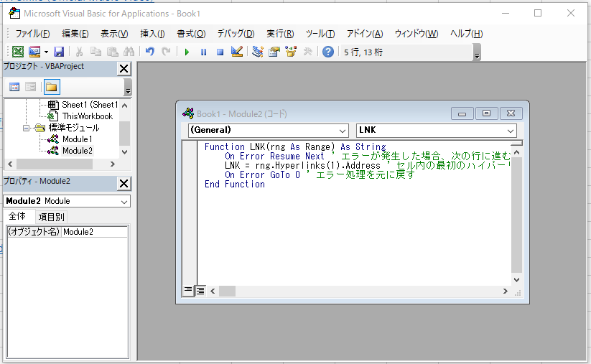
Task: Open the 表示(V) menu
Action: 114,34
